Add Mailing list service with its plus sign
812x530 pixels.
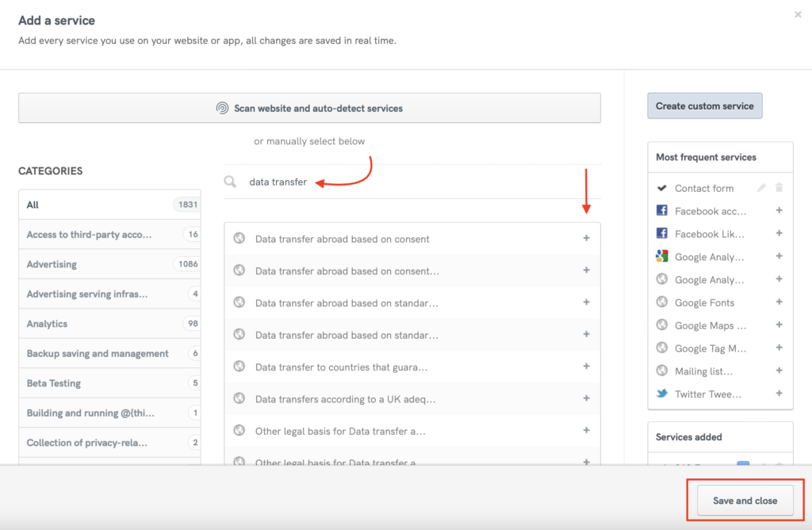pyautogui.click(x=779, y=371)
